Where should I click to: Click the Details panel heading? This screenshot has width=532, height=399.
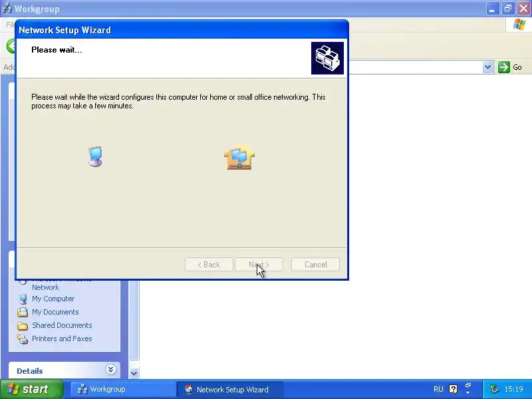tap(30, 371)
